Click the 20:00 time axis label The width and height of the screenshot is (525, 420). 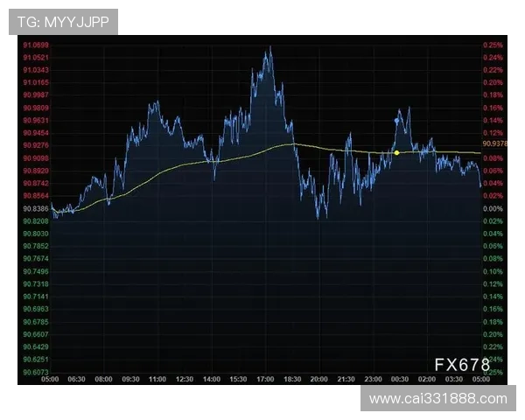click(x=318, y=379)
